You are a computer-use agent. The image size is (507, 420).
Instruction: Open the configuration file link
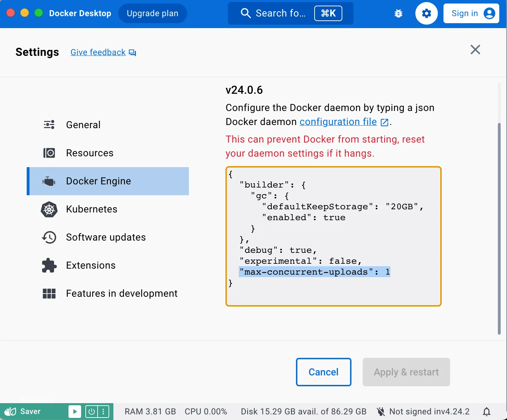click(338, 122)
